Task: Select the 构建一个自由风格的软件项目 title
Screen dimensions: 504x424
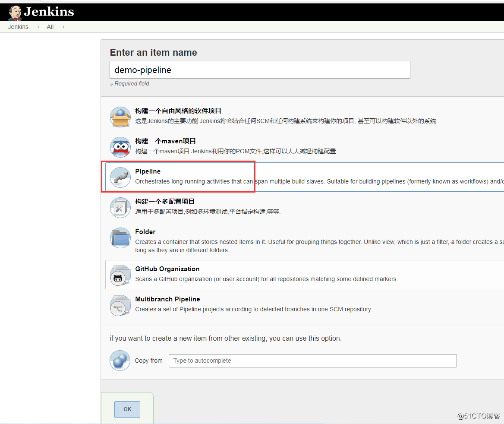Action: [x=178, y=111]
